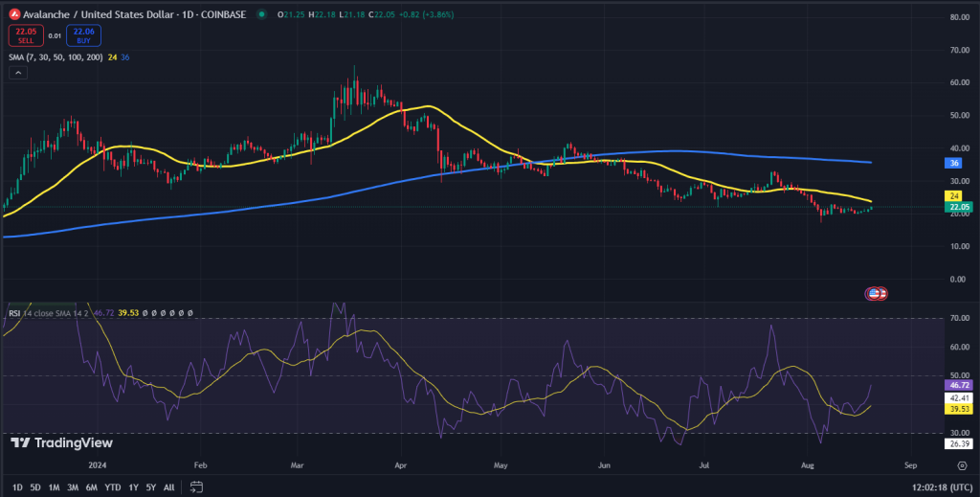
Task: Select the 1D time range
Action: (16, 486)
